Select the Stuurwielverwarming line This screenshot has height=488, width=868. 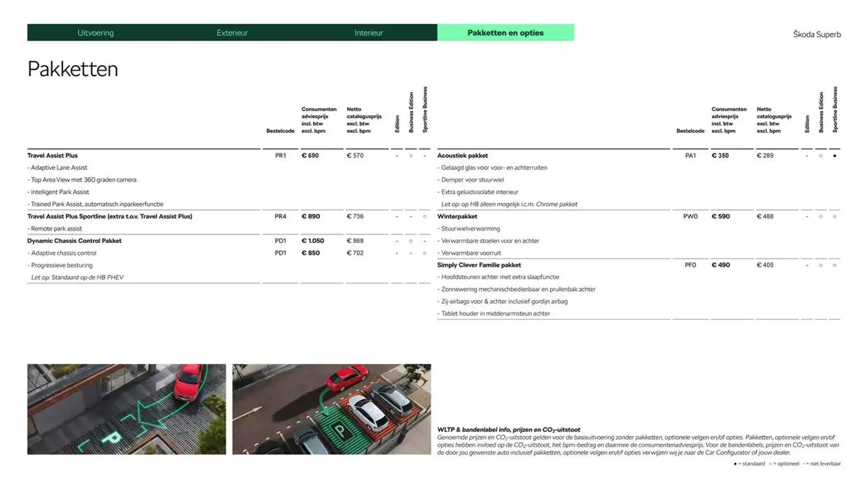coord(469,229)
